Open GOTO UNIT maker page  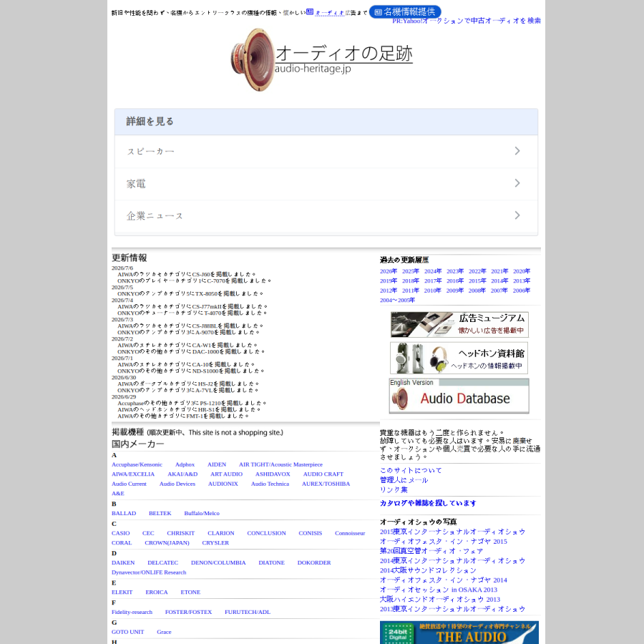128,632
